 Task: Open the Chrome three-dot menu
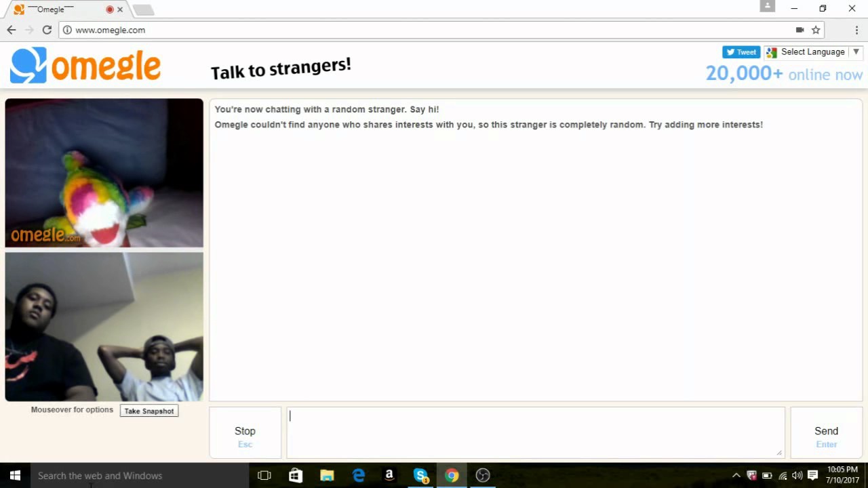(857, 30)
